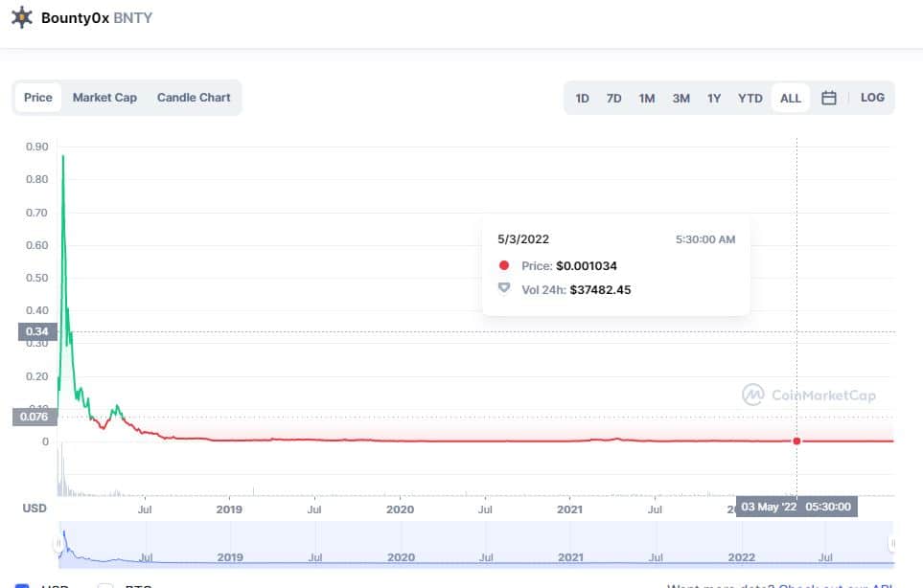Click the green price peak line
923x588 pixels.
point(63,158)
